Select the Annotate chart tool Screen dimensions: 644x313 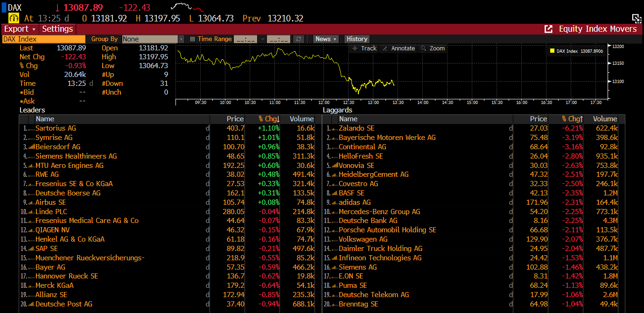pyautogui.click(x=399, y=49)
